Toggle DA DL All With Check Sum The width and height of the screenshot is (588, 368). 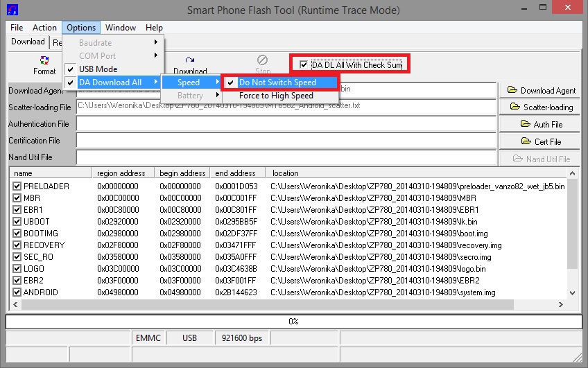[304, 65]
